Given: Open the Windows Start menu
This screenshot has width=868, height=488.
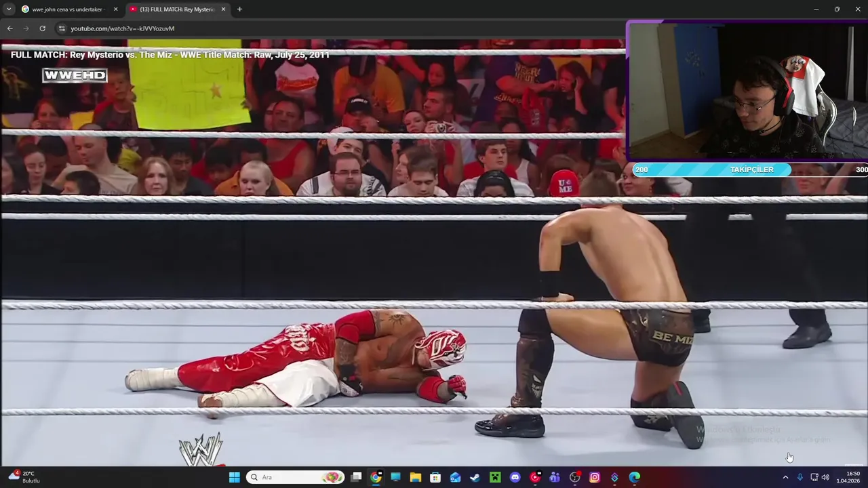Looking at the screenshot, I should 234,477.
